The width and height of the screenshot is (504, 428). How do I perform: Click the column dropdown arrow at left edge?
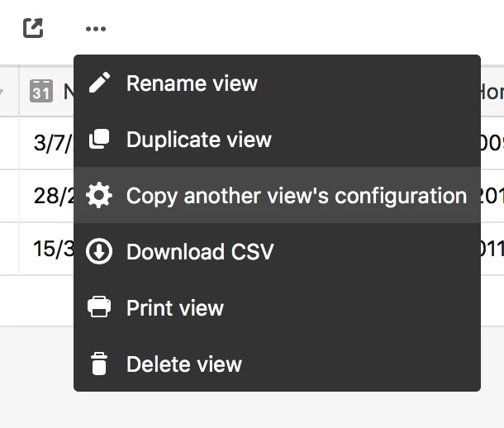point(2,92)
